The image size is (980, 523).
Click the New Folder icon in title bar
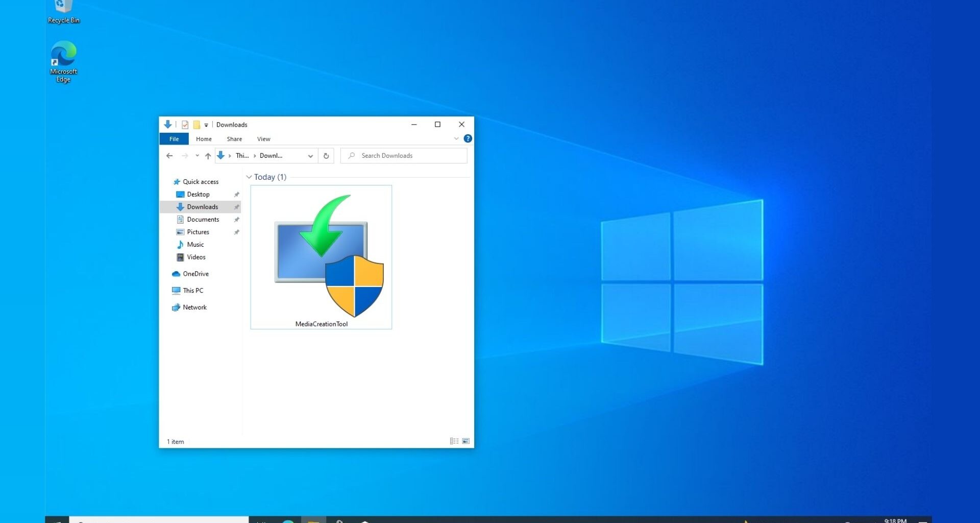[x=197, y=125]
